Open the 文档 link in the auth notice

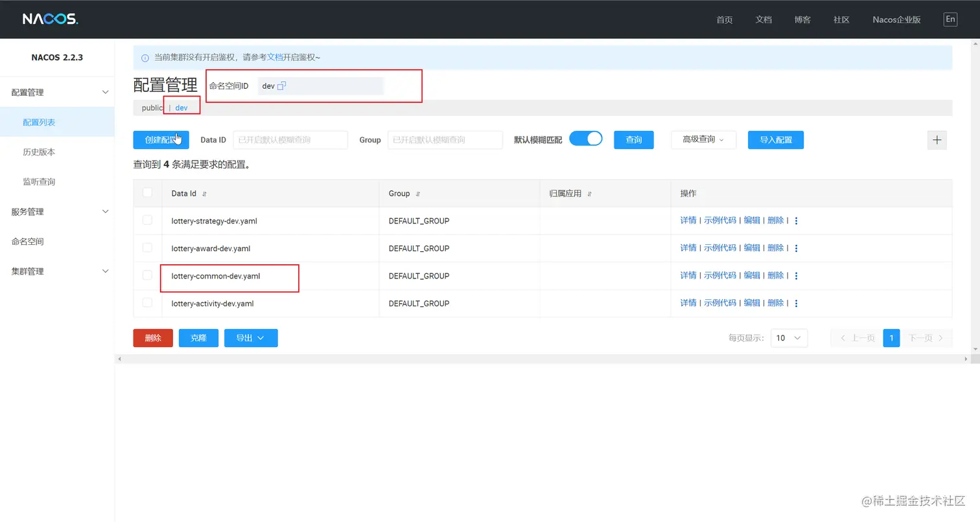[275, 58]
